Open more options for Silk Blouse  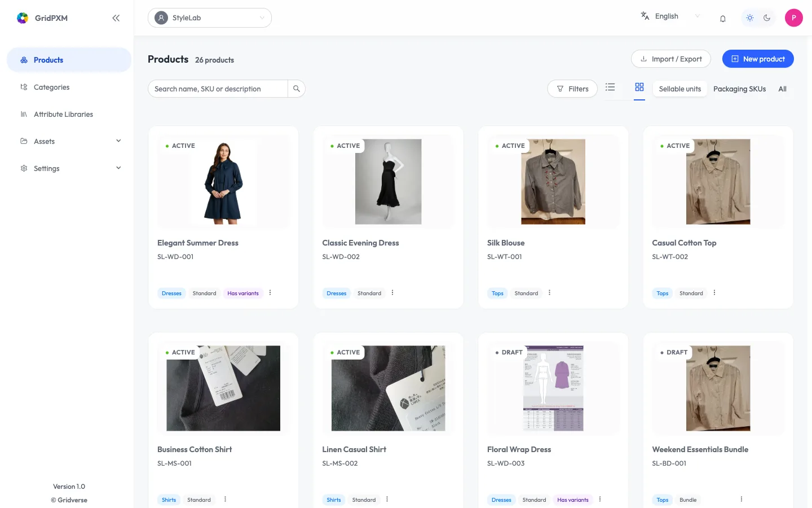[x=549, y=292]
